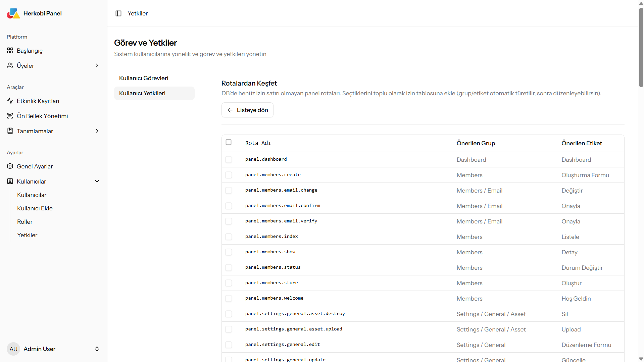Open Roller submenu item
Viewport: 644px width, 362px height.
pyautogui.click(x=25, y=222)
